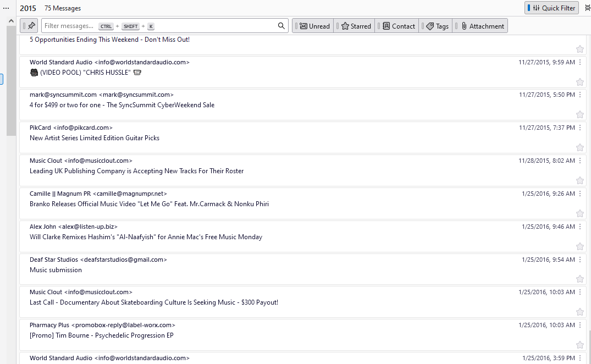Open the three-dot folder pane menu
591x364 pixels.
click(x=6, y=8)
